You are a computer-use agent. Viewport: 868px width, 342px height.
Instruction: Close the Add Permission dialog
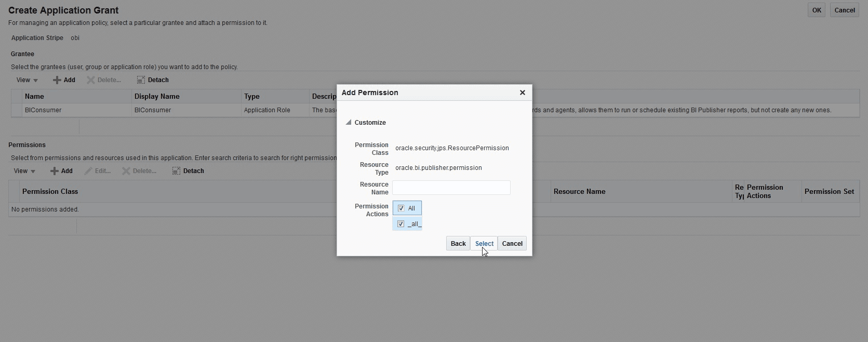(523, 93)
